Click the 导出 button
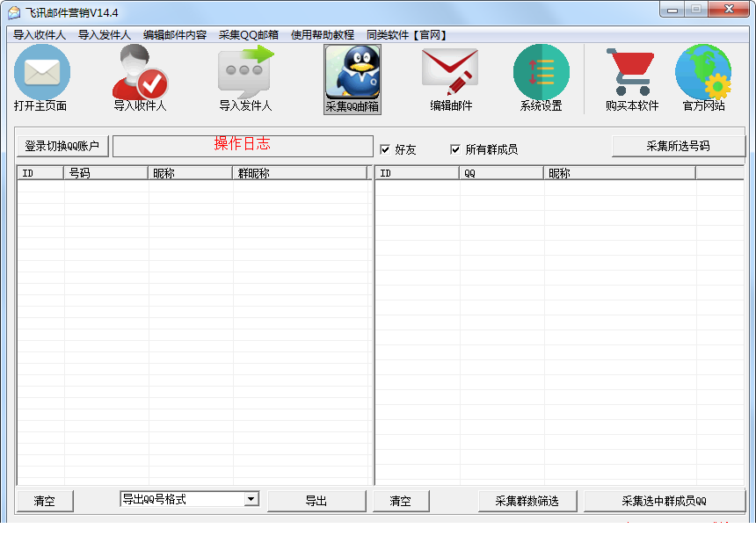The width and height of the screenshot is (756, 543). (316, 501)
